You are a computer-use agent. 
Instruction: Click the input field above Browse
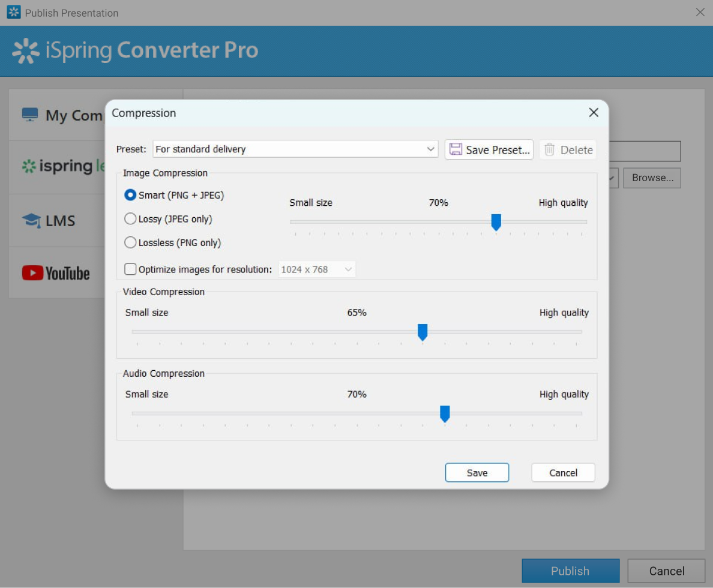(x=645, y=151)
